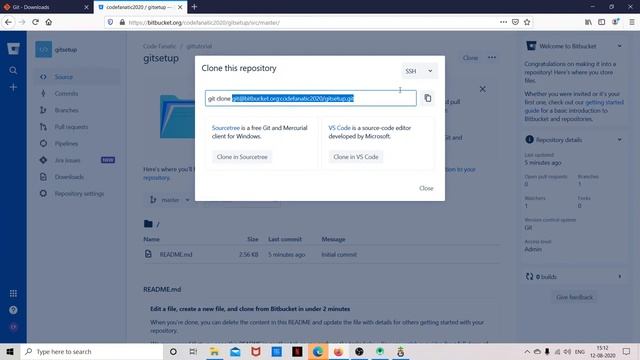
Task: Open Repository settings in navigation
Action: pyautogui.click(x=77, y=193)
